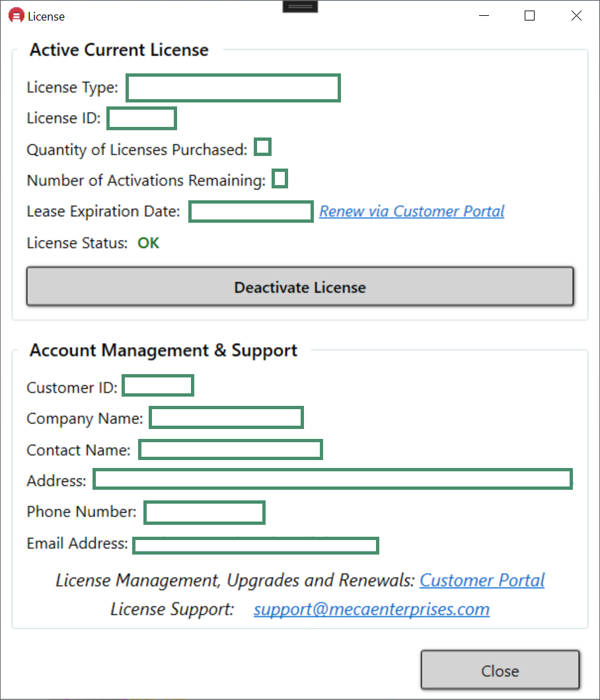Click the Email Address label
This screenshot has width=600, height=700.
77,543
